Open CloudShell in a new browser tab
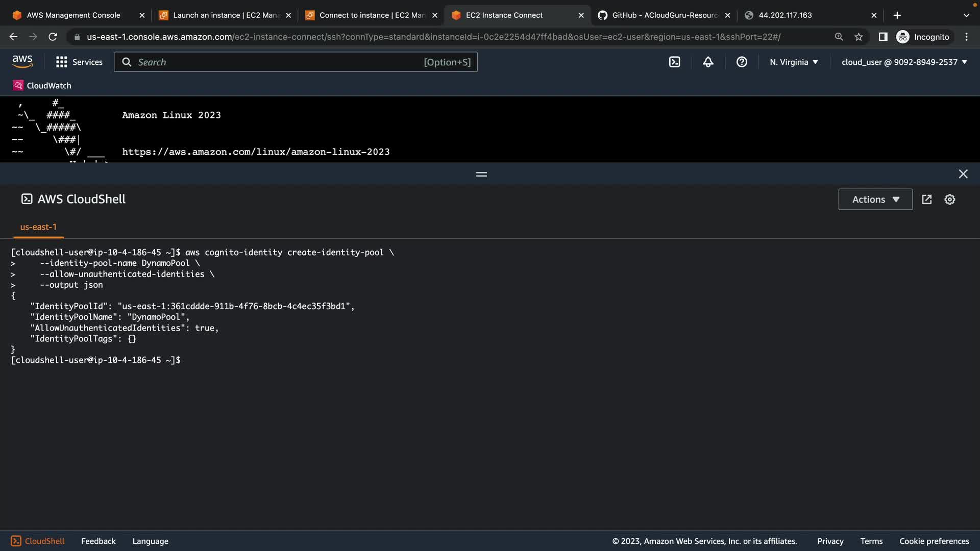Screen dimensions: 980x551 (x=927, y=199)
